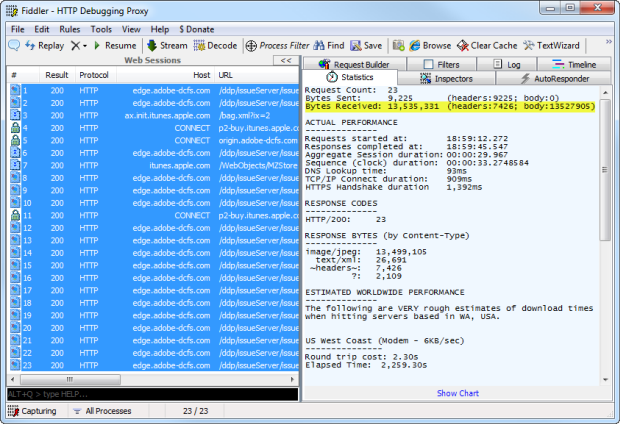Toggle Capturing in the status bar
Image resolution: width=620 pixels, height=424 pixels.
point(33,411)
